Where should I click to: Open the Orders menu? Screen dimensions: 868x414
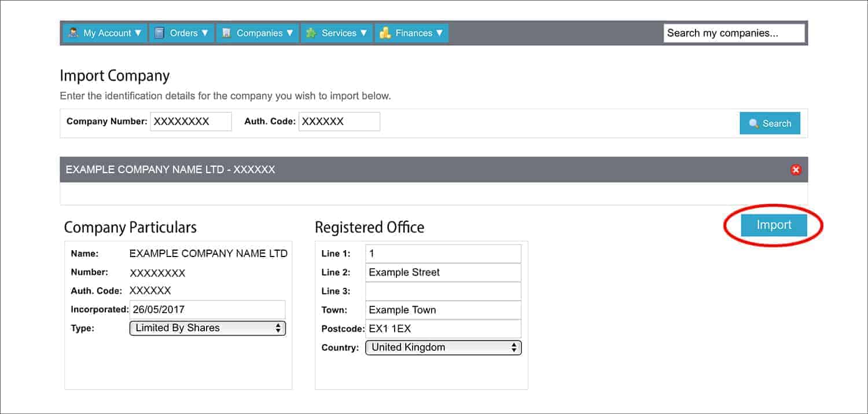182,33
